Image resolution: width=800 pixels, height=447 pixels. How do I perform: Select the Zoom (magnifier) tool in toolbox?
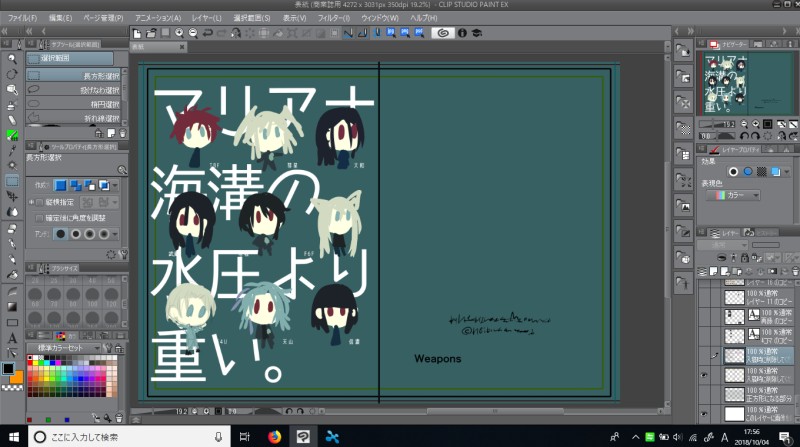(12, 59)
